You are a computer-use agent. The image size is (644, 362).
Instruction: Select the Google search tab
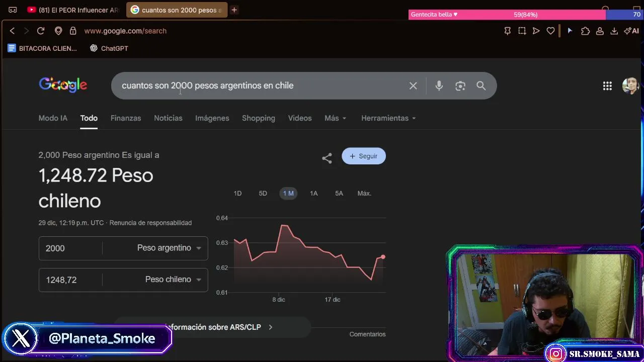click(x=177, y=10)
